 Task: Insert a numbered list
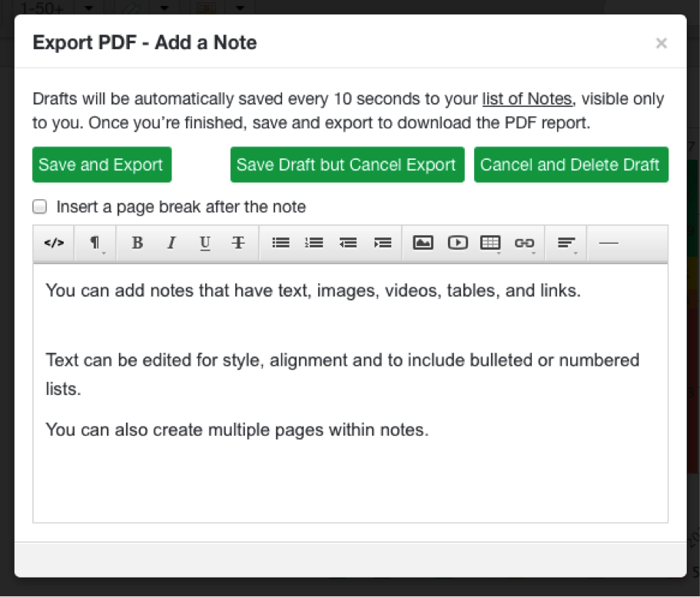(x=314, y=243)
